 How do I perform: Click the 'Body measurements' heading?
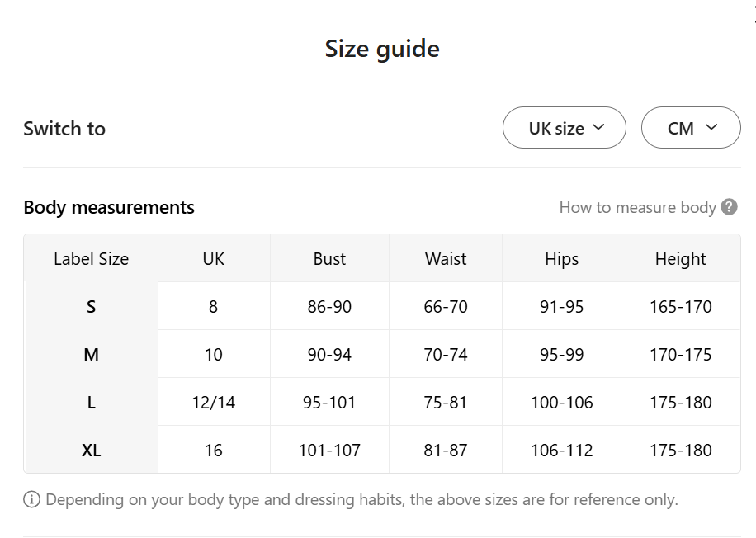109,207
